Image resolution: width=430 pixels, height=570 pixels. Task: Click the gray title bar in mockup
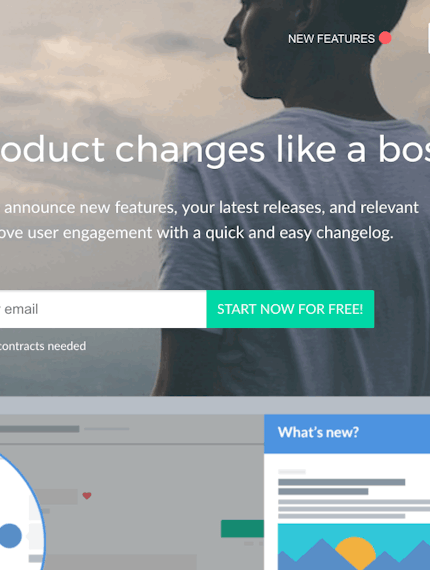(40, 429)
